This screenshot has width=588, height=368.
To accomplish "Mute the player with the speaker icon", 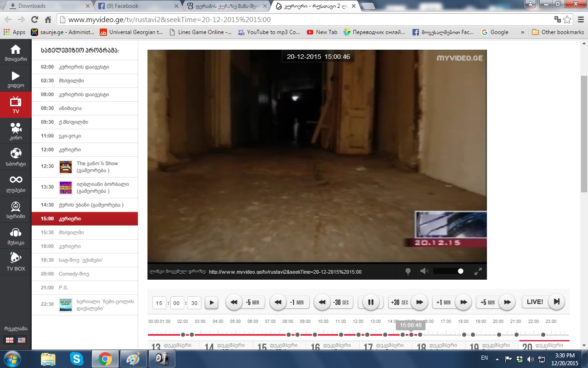I will coord(424,271).
